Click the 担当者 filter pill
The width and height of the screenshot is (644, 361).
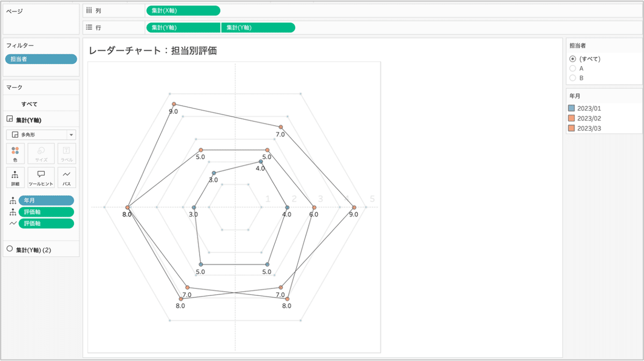click(41, 59)
